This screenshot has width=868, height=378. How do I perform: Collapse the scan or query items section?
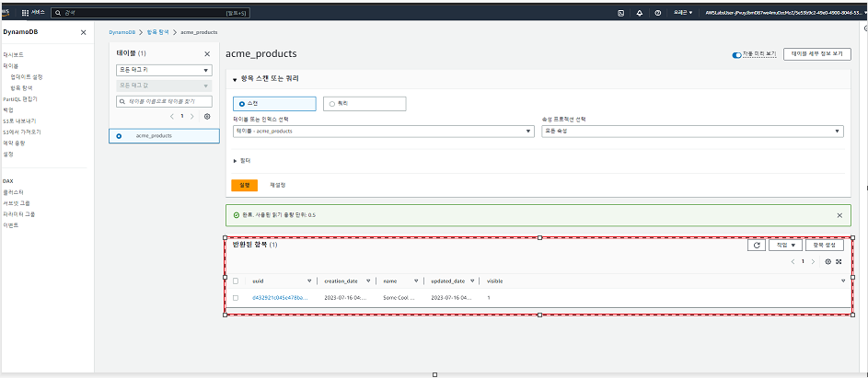[x=267, y=79]
